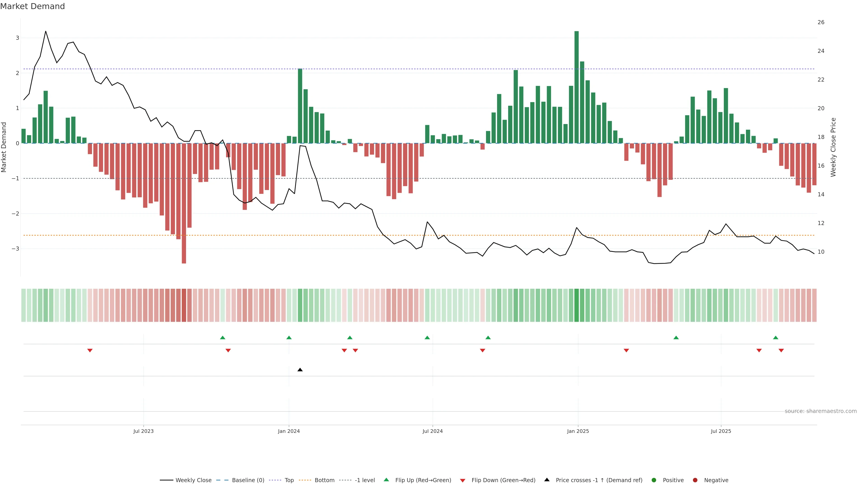This screenshot has height=488, width=868.
Task: Click the darkest green heatmap cell
Action: (x=577, y=305)
